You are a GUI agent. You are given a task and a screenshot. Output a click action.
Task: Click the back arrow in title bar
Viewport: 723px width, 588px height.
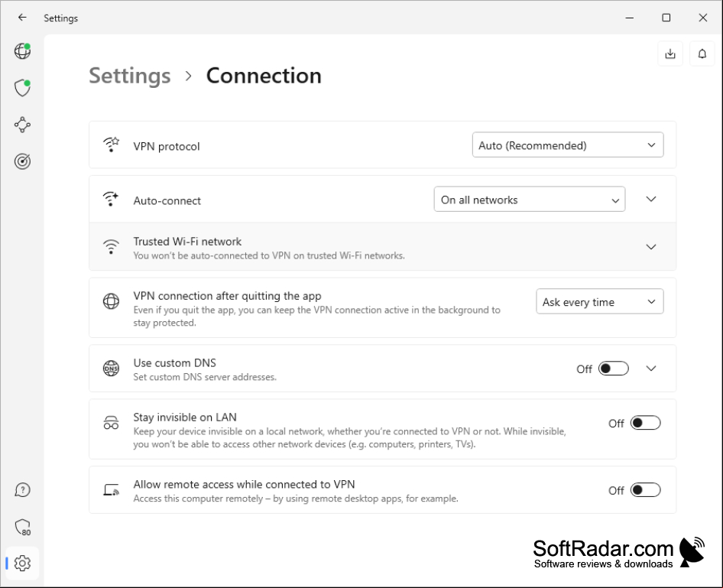tap(22, 18)
